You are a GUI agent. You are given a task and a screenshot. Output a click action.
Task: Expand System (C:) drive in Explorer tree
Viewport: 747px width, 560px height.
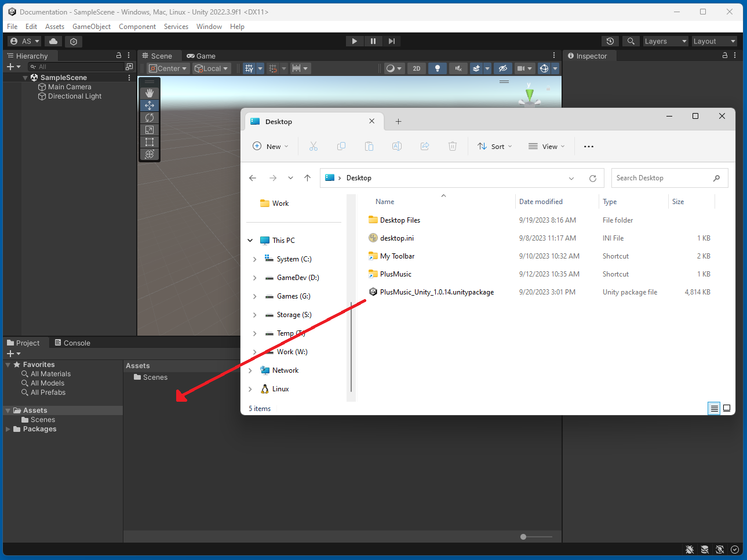click(x=254, y=259)
